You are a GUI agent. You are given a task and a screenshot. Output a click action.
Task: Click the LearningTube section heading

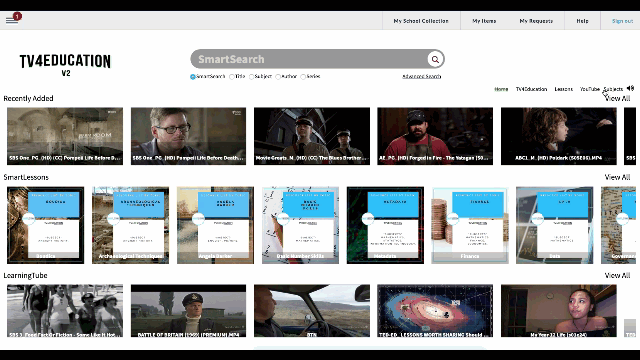pos(25,276)
